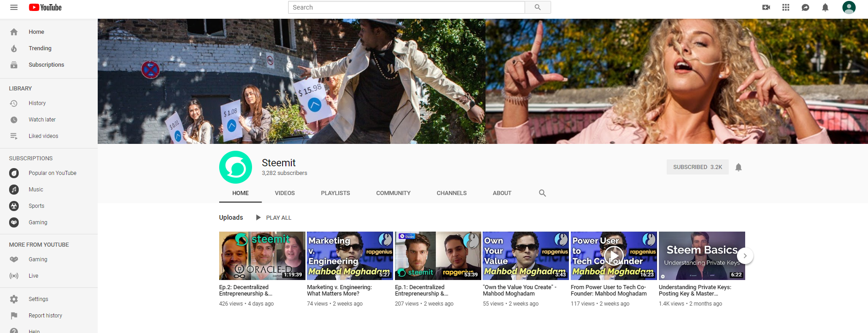The width and height of the screenshot is (868, 333).
Task: Open Ep.2 Decentralized Entrepreneurship title
Action: pos(246,291)
